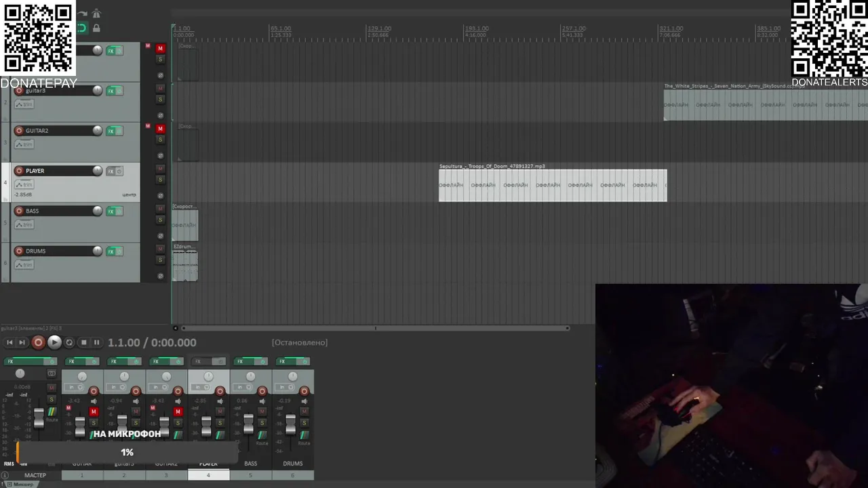
Task: Click the Route icon on master strip
Action: (52, 411)
